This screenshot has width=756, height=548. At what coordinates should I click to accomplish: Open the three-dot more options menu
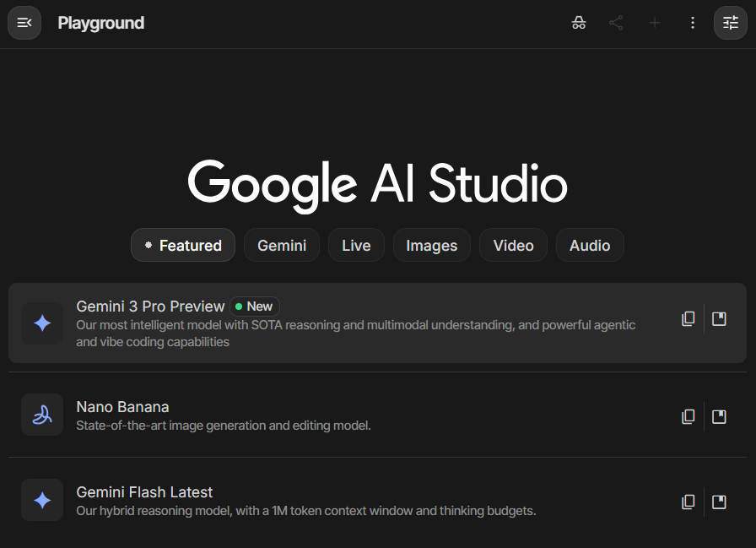[x=693, y=23]
